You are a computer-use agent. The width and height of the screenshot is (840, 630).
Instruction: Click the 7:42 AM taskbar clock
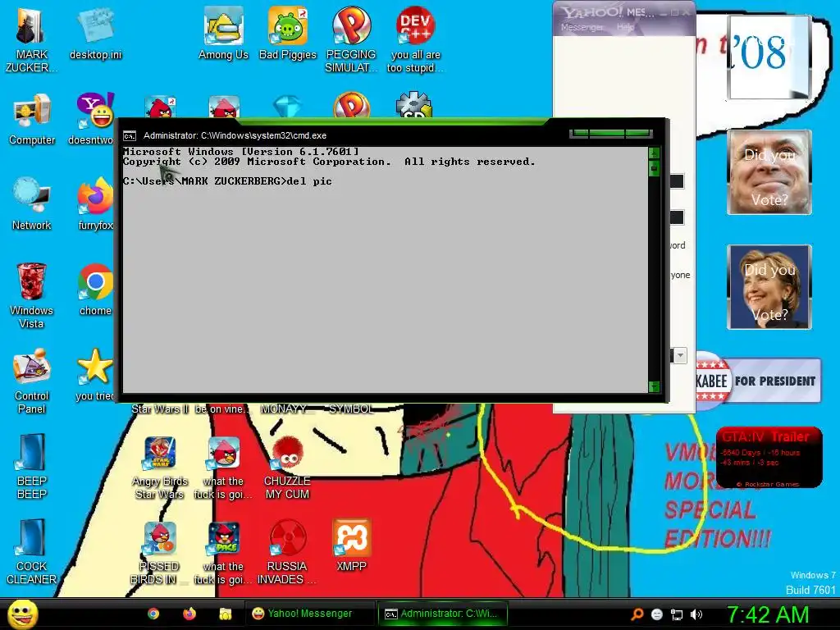pyautogui.click(x=768, y=614)
